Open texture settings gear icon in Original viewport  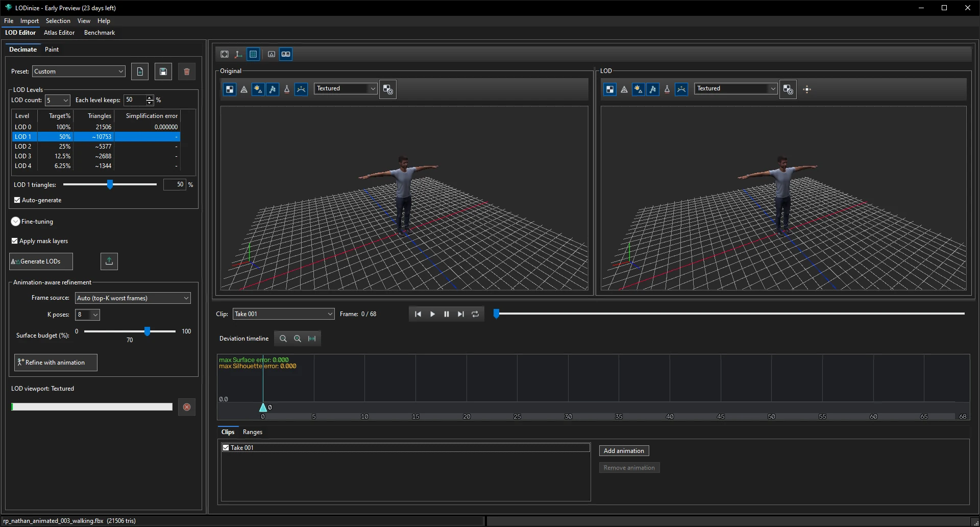click(x=388, y=89)
